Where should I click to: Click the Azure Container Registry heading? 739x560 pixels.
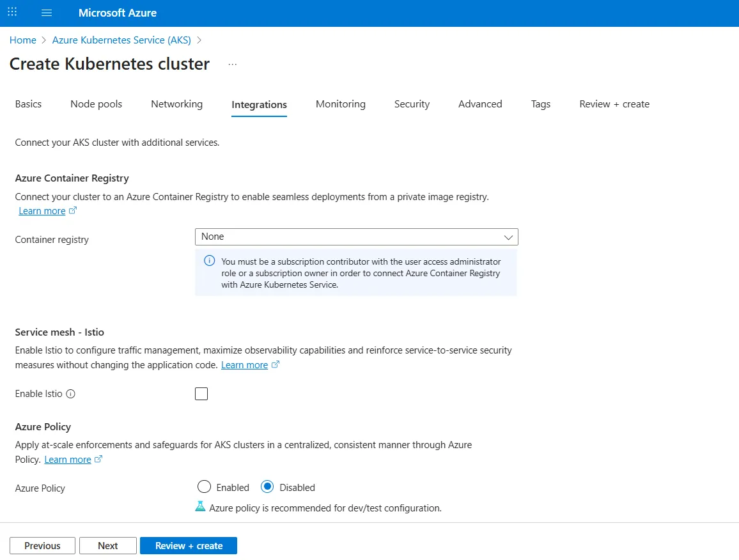click(72, 178)
